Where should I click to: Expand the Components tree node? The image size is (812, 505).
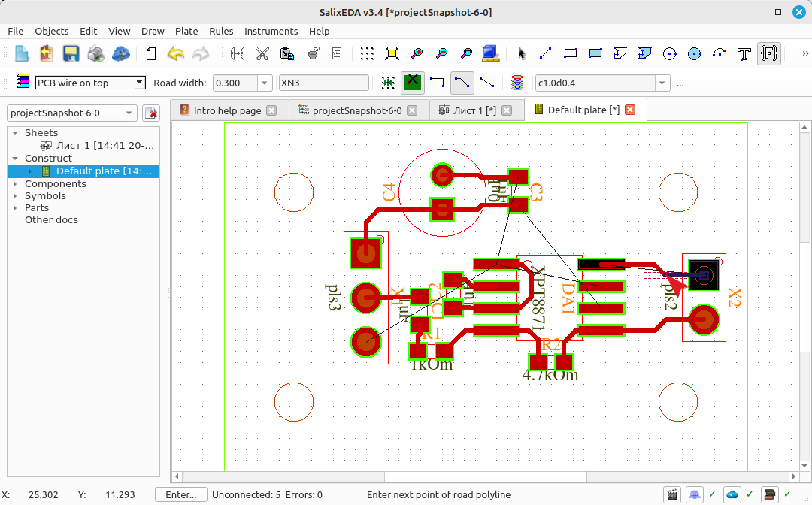pos(15,183)
